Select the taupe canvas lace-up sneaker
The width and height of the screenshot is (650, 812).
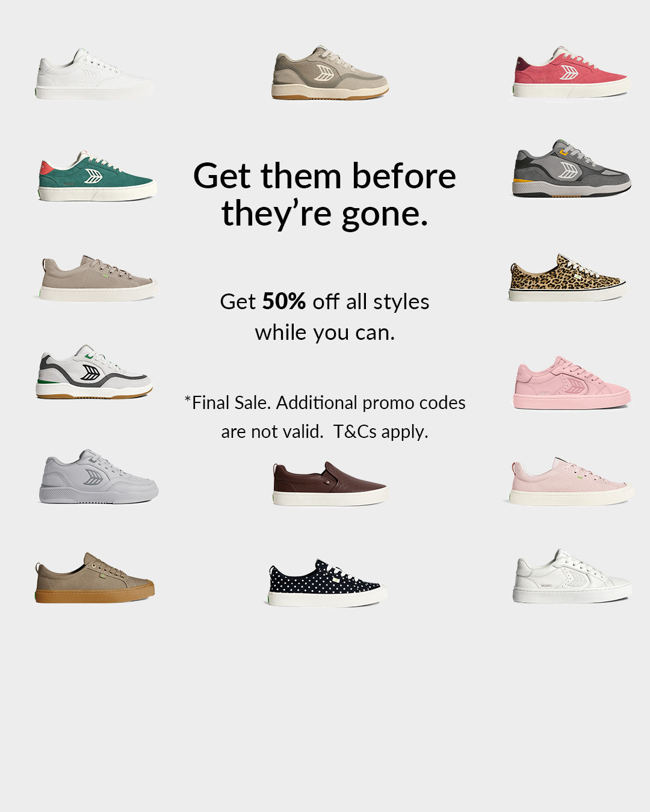tap(98, 278)
